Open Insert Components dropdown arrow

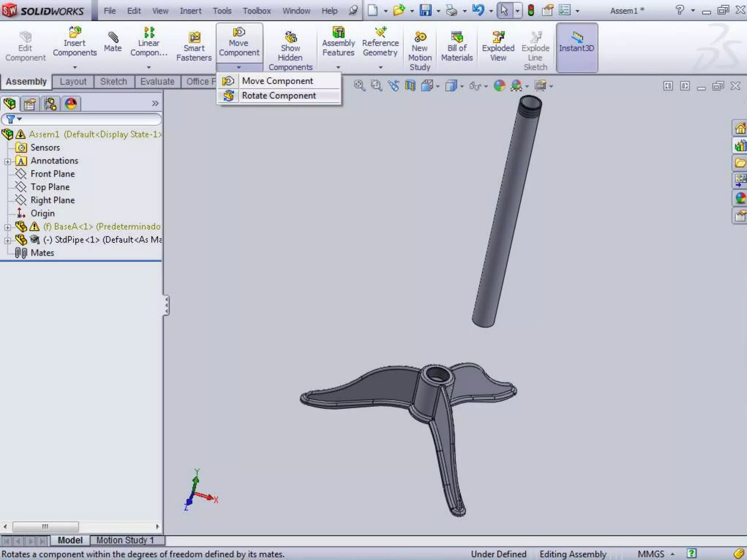75,67
